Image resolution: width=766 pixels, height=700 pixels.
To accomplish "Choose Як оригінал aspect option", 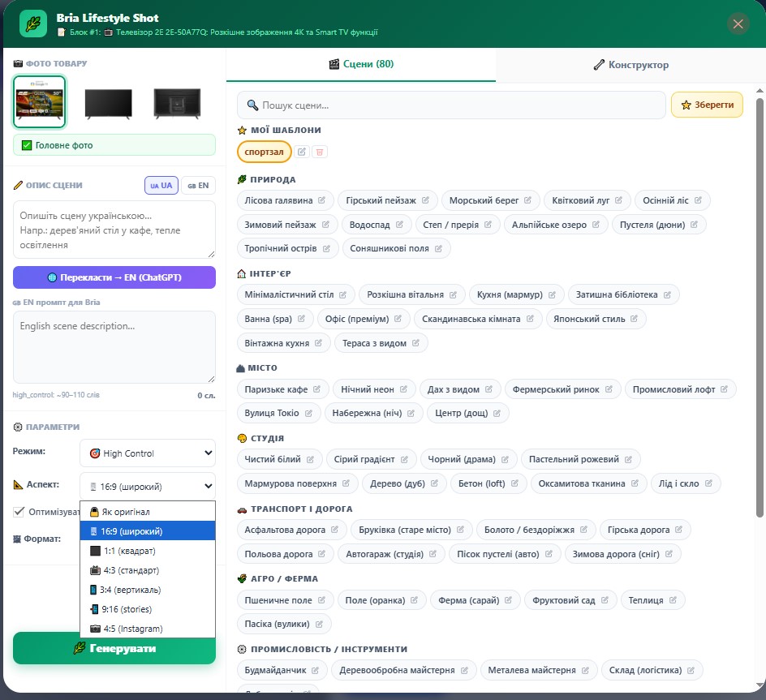I will click(148, 512).
